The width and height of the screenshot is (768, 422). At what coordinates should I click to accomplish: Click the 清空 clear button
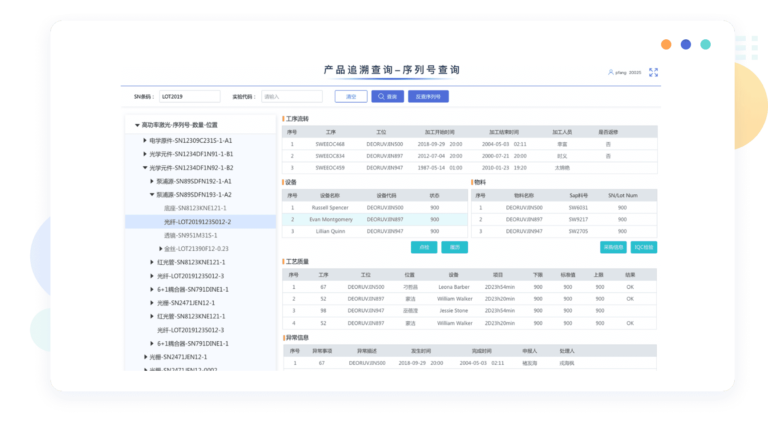(x=351, y=96)
